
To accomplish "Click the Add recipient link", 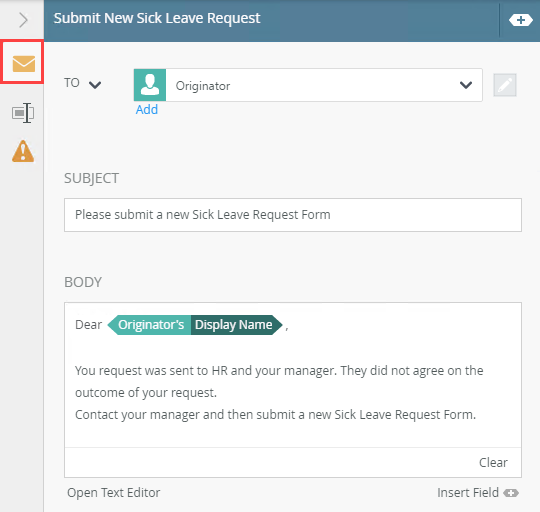I will 147,109.
